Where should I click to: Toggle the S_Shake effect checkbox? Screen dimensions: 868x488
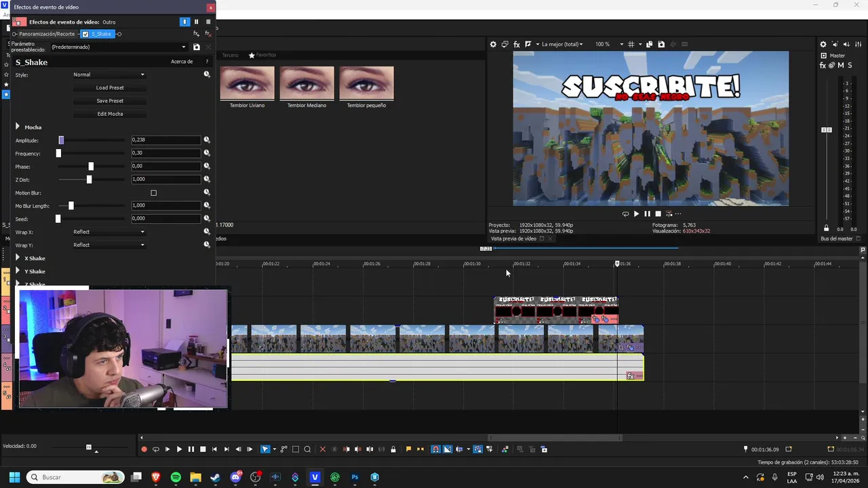point(85,34)
